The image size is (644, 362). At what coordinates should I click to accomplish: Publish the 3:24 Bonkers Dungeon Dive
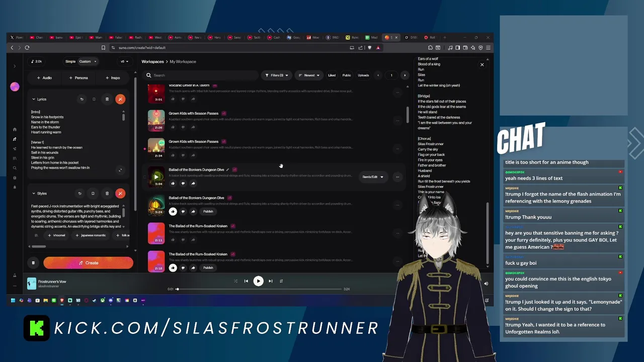pyautogui.click(x=208, y=211)
